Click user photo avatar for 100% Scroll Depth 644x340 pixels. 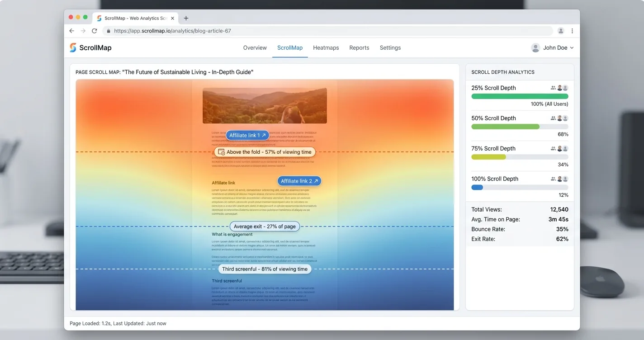pyautogui.click(x=559, y=179)
